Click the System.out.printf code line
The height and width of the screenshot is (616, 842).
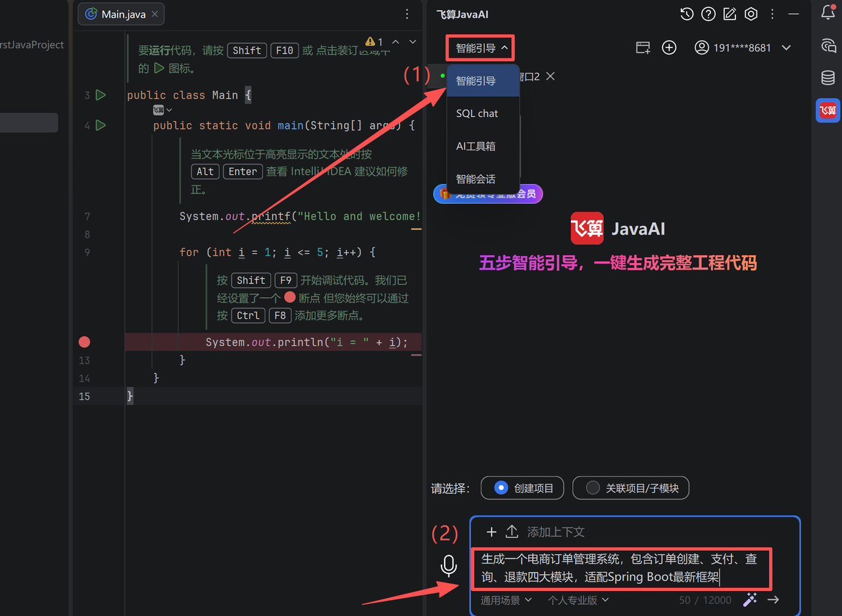300,216
